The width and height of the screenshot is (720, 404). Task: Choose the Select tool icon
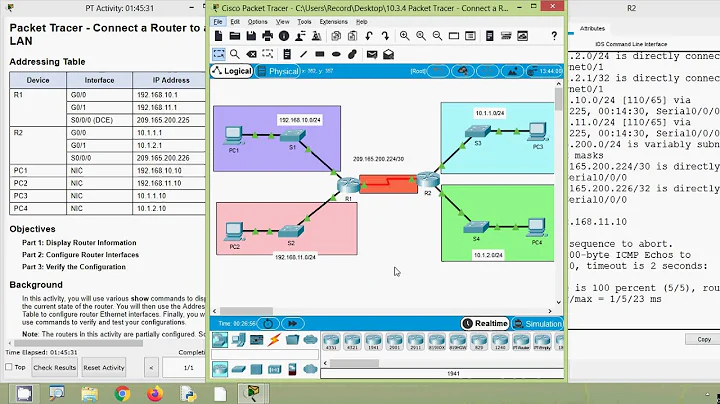point(219,54)
